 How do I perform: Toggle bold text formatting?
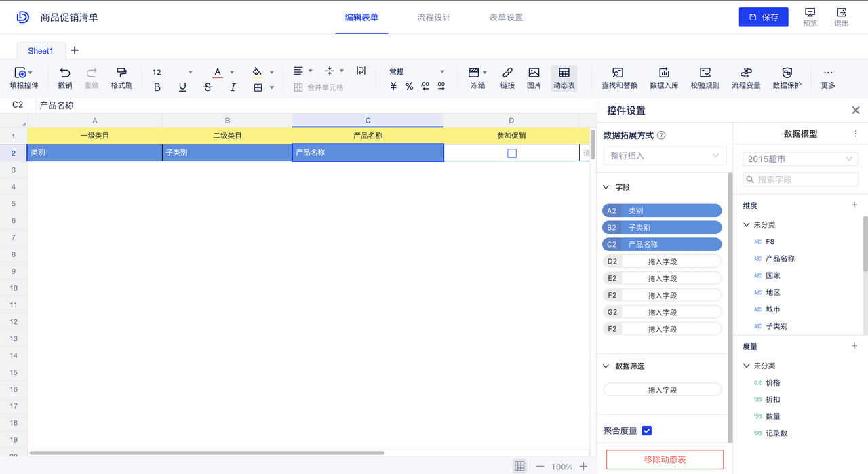click(x=157, y=87)
